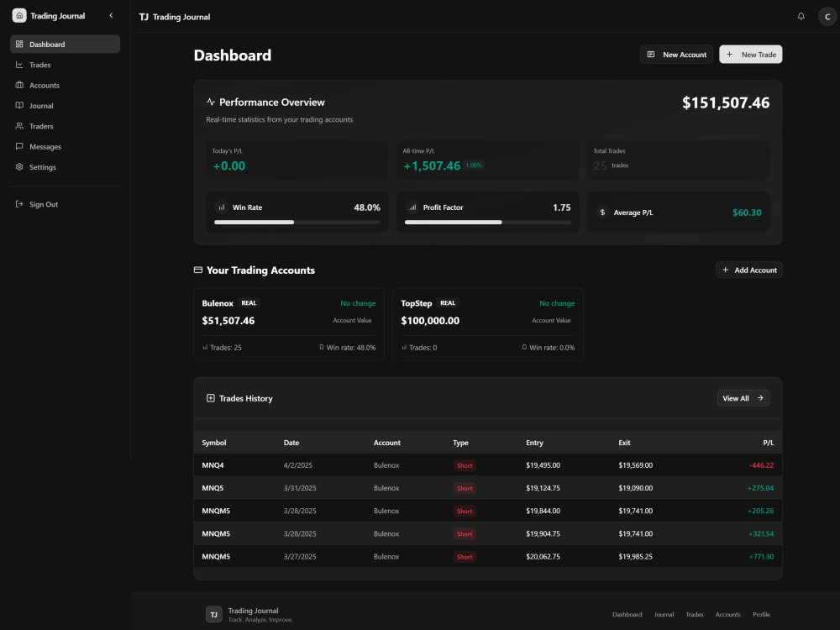This screenshot has height=630, width=840.
Task: Click the Traders people icon in sidebar
Action: pos(19,126)
